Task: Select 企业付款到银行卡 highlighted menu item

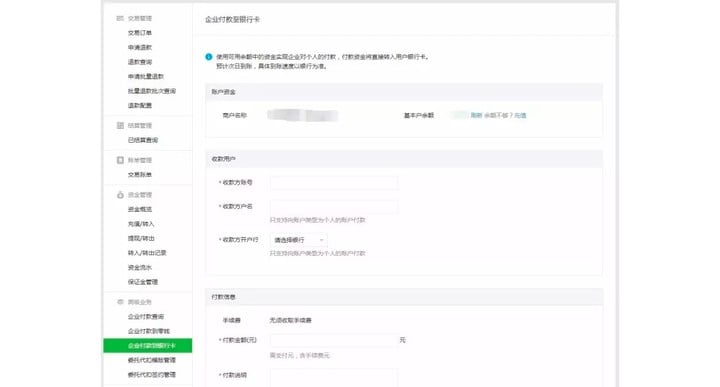Action: coord(148,346)
